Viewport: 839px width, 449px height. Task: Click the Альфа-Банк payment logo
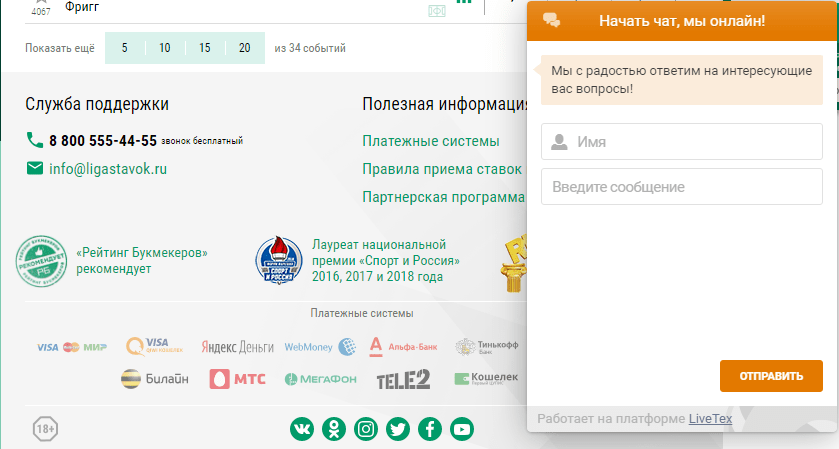pyautogui.click(x=403, y=347)
